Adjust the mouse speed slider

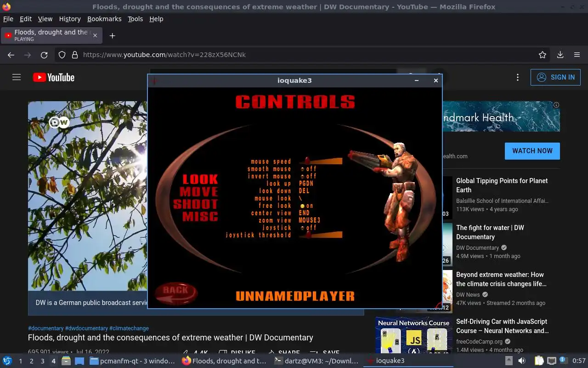[321, 161]
